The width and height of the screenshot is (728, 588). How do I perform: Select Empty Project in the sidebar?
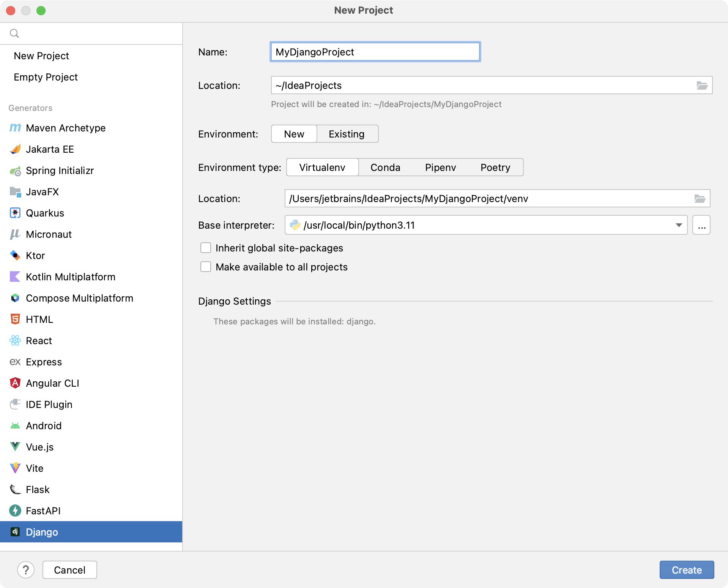click(46, 77)
